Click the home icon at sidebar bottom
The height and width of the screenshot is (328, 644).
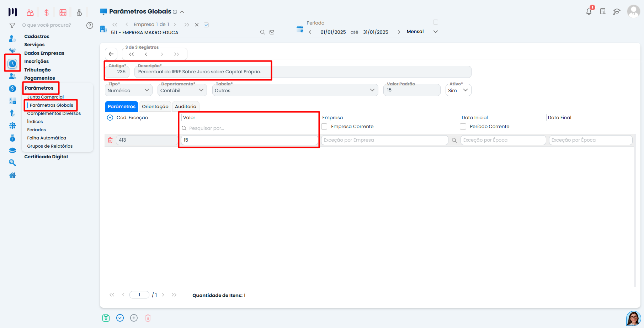(12, 175)
